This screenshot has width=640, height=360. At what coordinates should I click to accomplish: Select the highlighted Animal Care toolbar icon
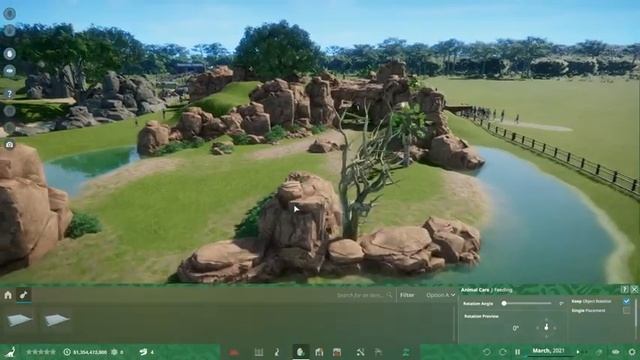pos(300,352)
